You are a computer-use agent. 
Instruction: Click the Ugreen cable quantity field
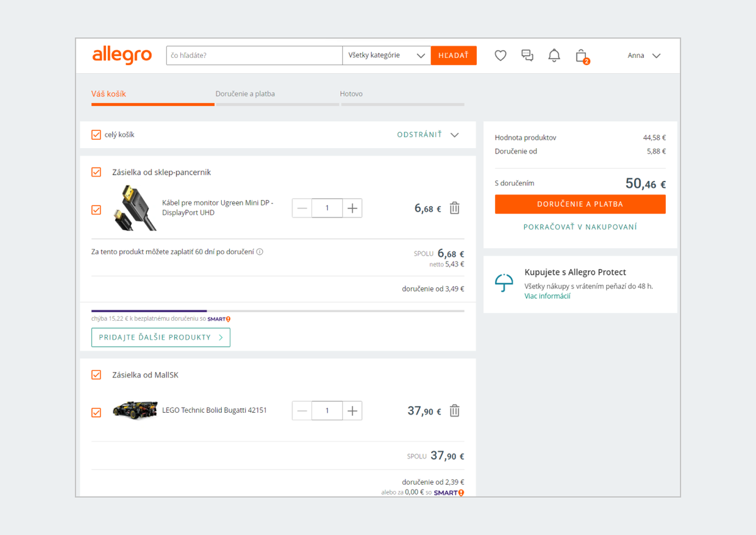tap(327, 208)
